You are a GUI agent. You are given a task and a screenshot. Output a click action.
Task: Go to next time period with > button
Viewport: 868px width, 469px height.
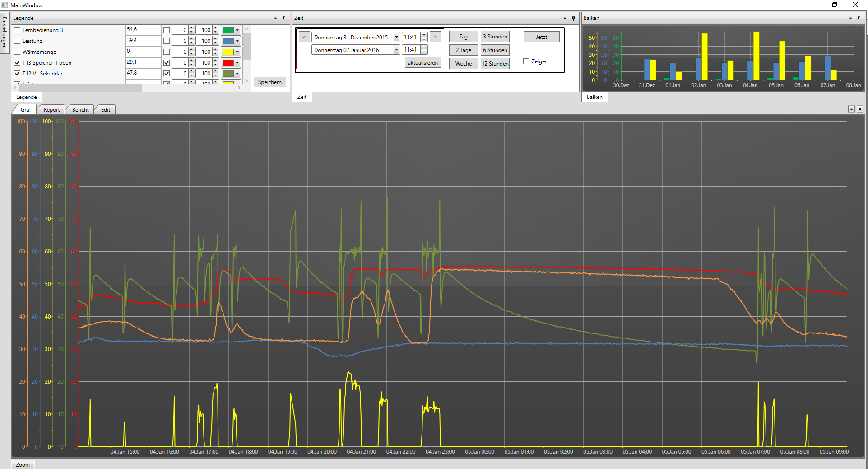pos(435,37)
